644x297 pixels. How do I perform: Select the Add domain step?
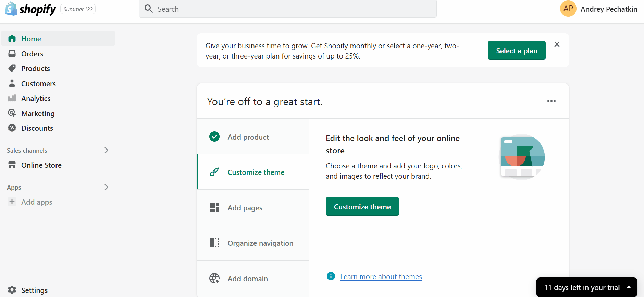253,279
